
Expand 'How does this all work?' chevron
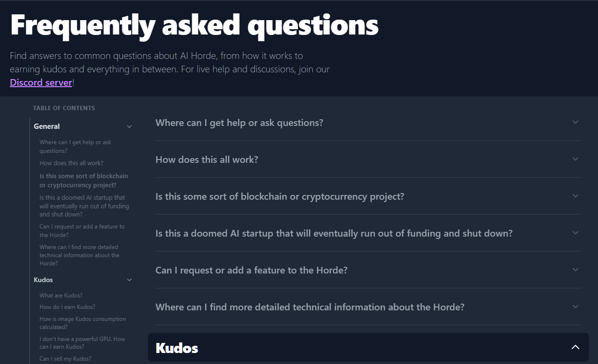[x=575, y=159]
